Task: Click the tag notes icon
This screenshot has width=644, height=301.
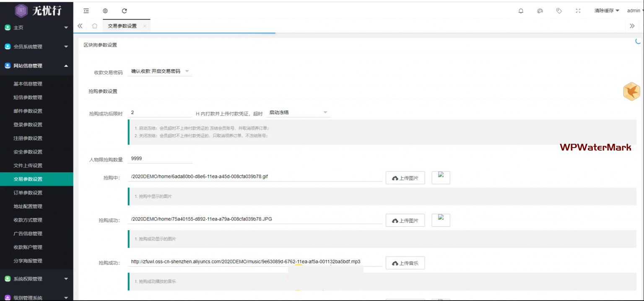Action: [x=559, y=11]
